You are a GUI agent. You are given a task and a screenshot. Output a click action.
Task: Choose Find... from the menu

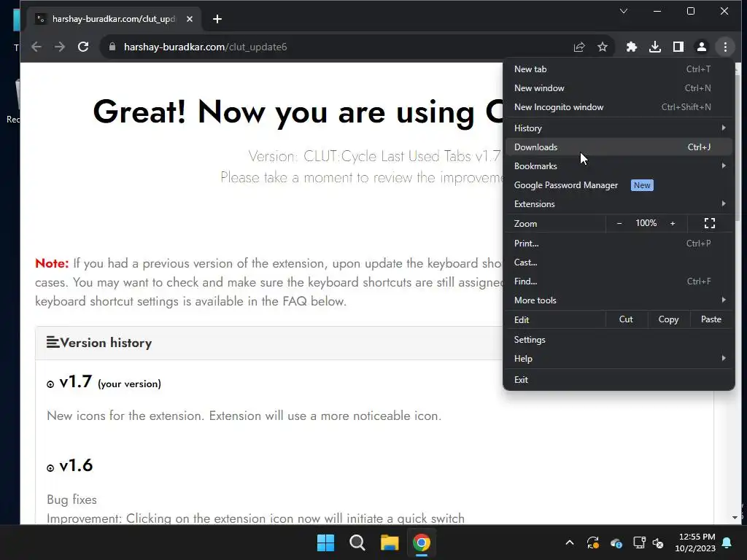[x=619, y=281]
